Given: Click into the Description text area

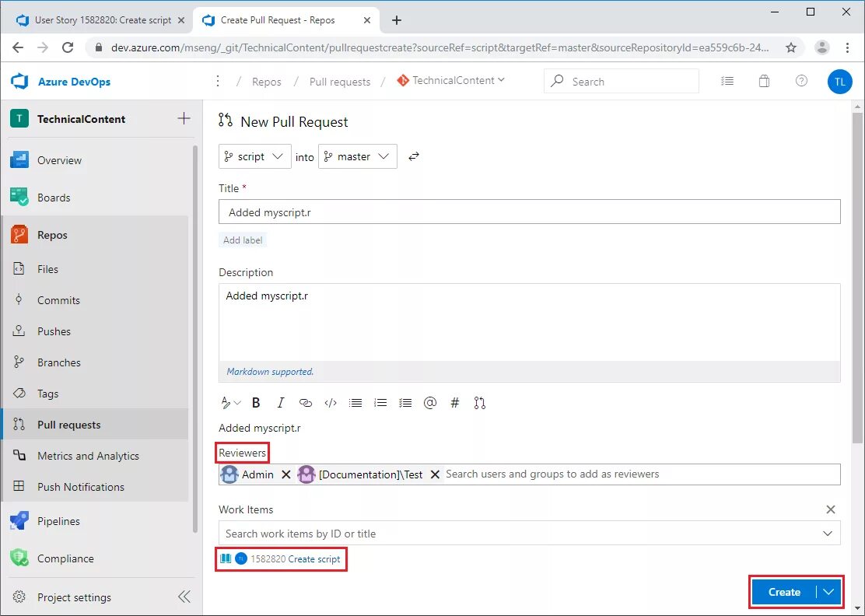Looking at the screenshot, I should 529,323.
